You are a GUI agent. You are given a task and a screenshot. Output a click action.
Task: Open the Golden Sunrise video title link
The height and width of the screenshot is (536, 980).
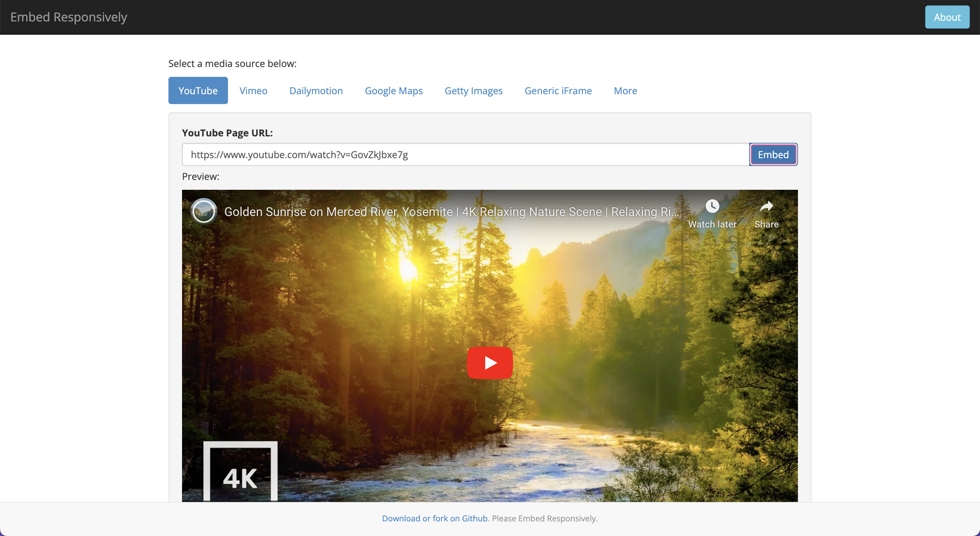451,212
